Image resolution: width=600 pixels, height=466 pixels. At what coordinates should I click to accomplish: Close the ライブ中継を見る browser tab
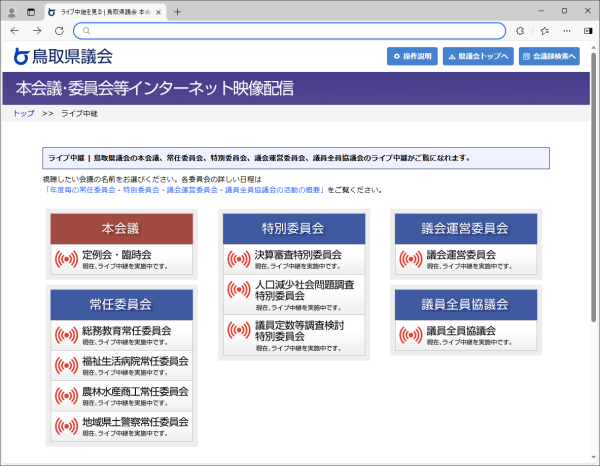158,12
